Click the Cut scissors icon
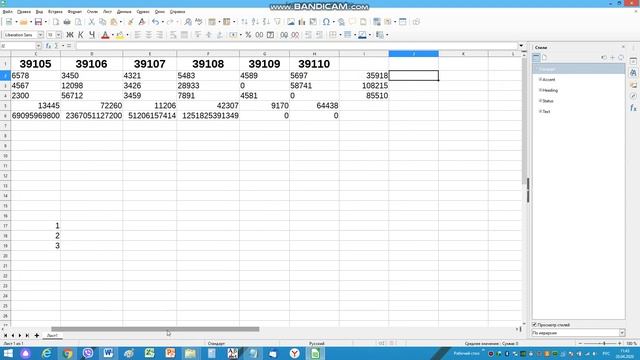This screenshot has width=640, height=360. tap(91, 22)
